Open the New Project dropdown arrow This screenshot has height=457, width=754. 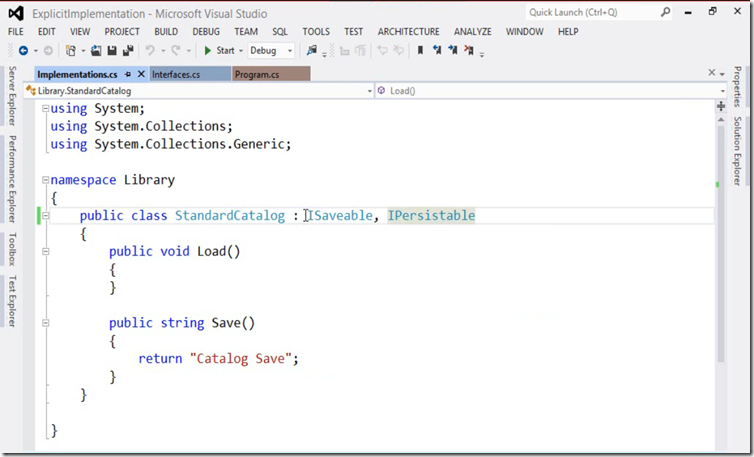[x=83, y=51]
